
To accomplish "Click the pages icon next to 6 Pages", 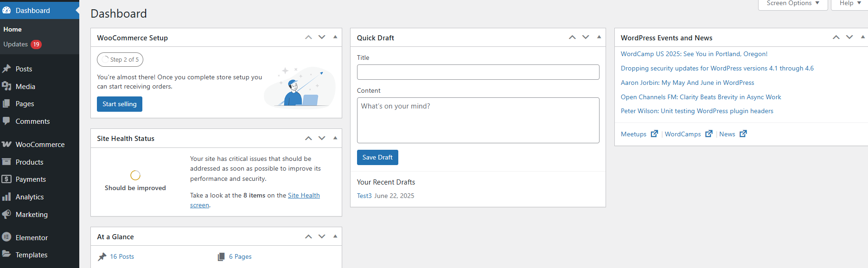I will click(221, 256).
